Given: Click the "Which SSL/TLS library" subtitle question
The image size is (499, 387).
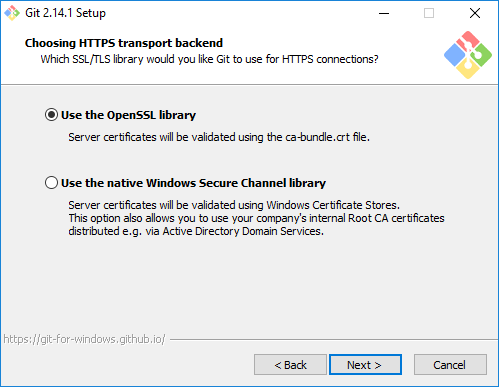Looking at the screenshot, I should click(x=210, y=59).
